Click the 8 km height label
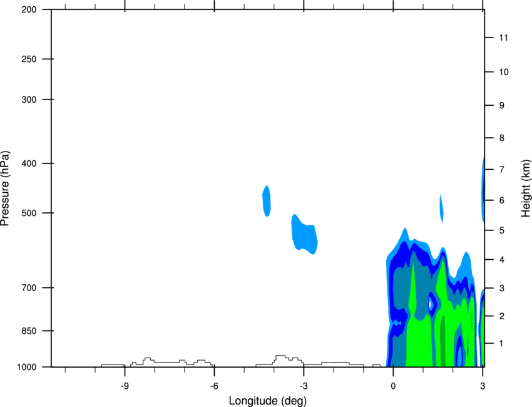Screen dimensions: 532x407 (501, 138)
